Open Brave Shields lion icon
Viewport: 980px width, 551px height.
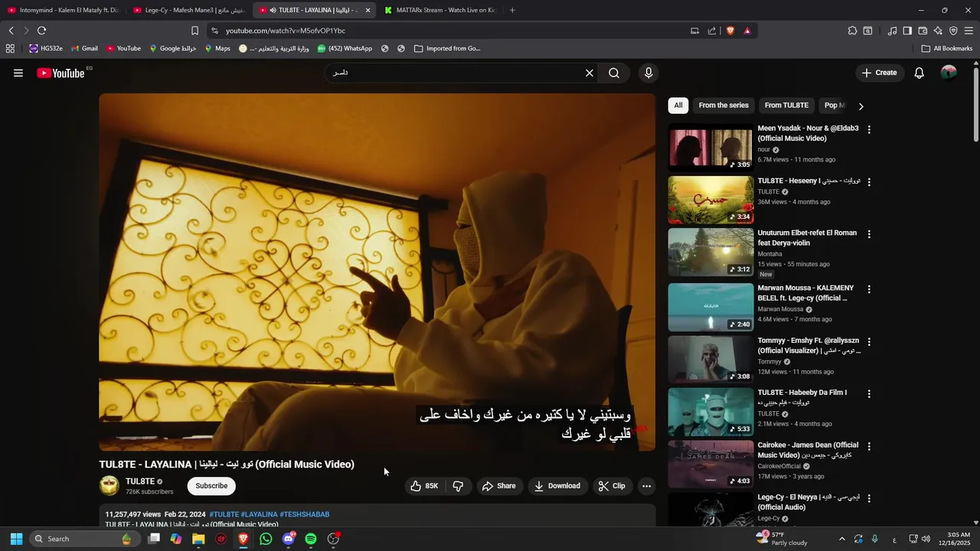click(x=730, y=31)
